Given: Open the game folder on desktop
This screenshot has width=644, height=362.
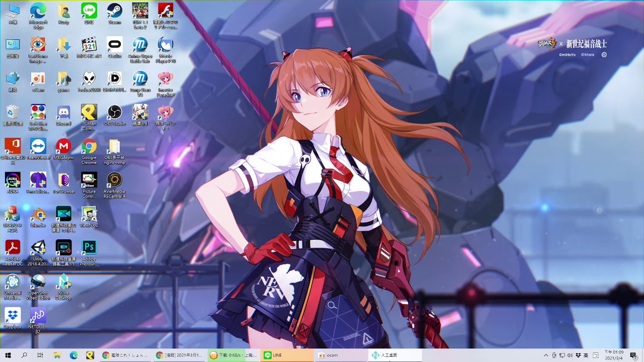Looking at the screenshot, I should click(63, 82).
